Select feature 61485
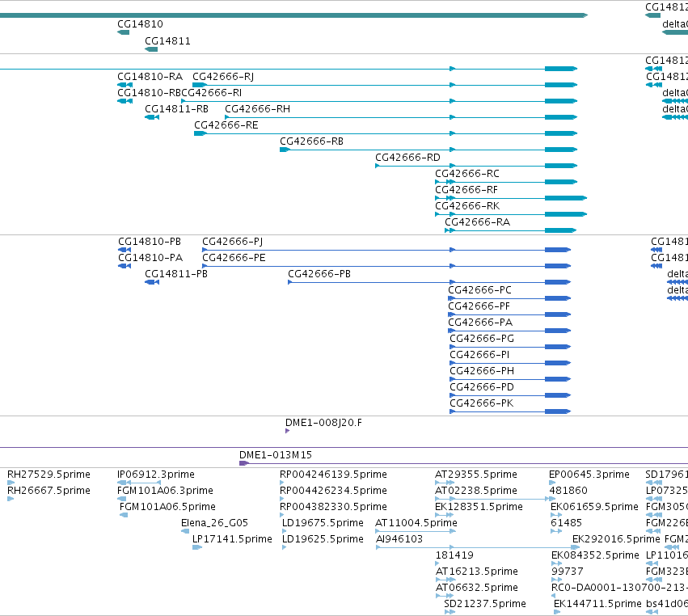The image size is (688, 616). tap(567, 523)
